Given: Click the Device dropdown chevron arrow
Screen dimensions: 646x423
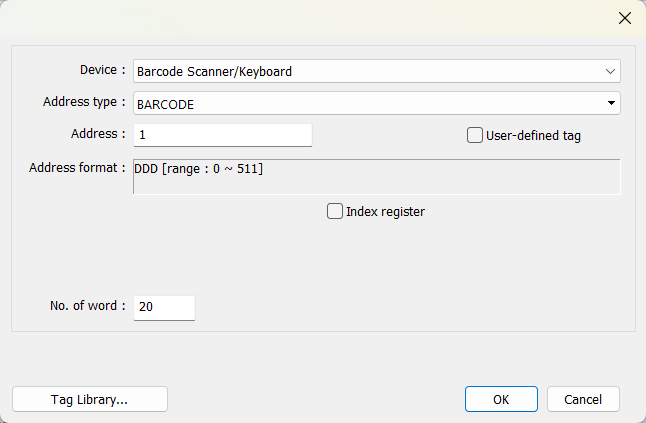Looking at the screenshot, I should pos(609,71).
